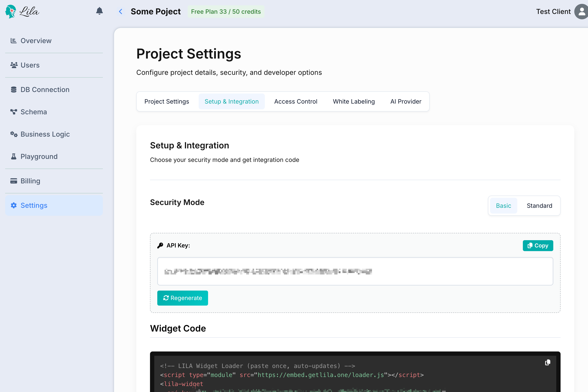Select the AI Provider tab
588x392 pixels.
click(x=406, y=101)
